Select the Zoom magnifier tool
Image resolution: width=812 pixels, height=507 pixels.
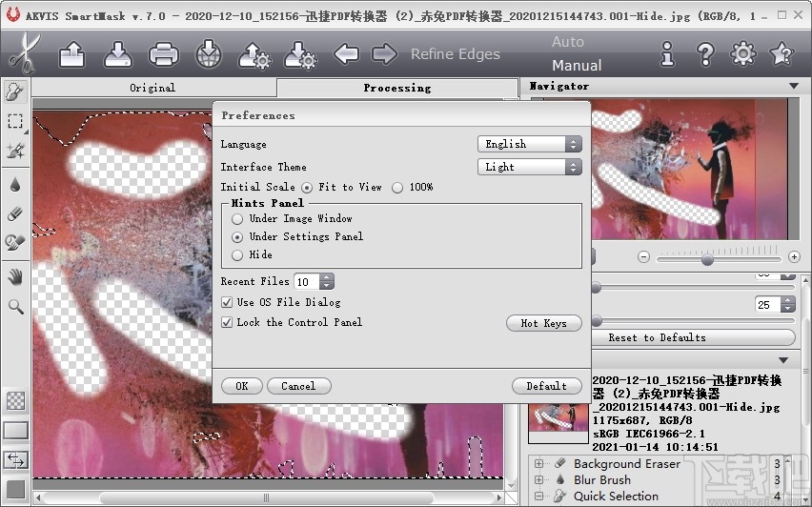coord(15,307)
